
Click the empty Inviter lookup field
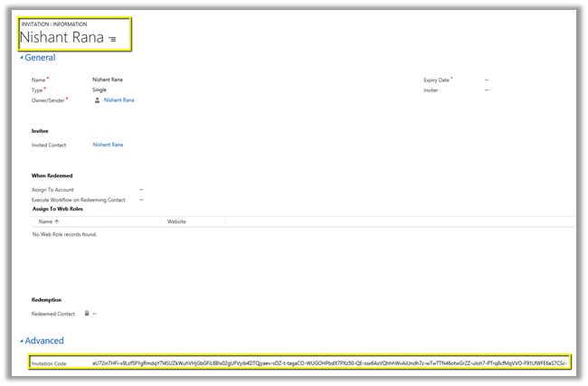(x=487, y=90)
